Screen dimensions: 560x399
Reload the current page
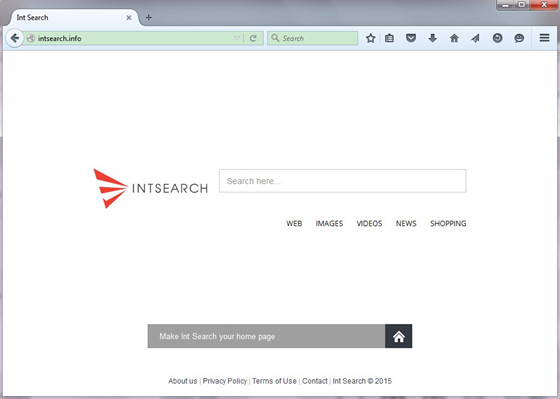coord(253,38)
